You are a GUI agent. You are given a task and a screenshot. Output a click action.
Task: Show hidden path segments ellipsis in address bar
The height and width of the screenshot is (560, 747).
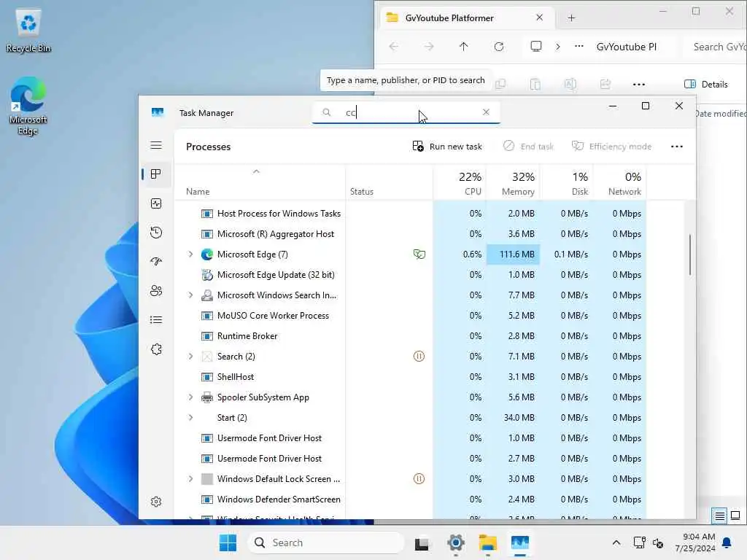(x=578, y=47)
